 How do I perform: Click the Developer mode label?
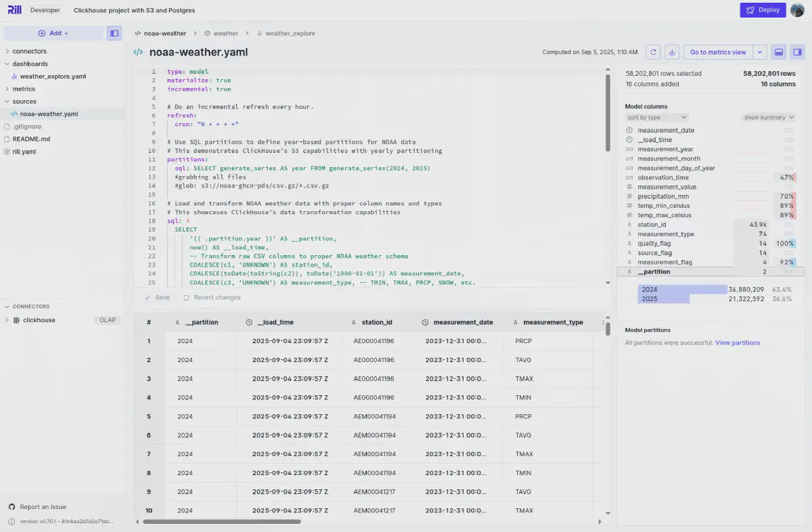pyautogui.click(x=46, y=10)
